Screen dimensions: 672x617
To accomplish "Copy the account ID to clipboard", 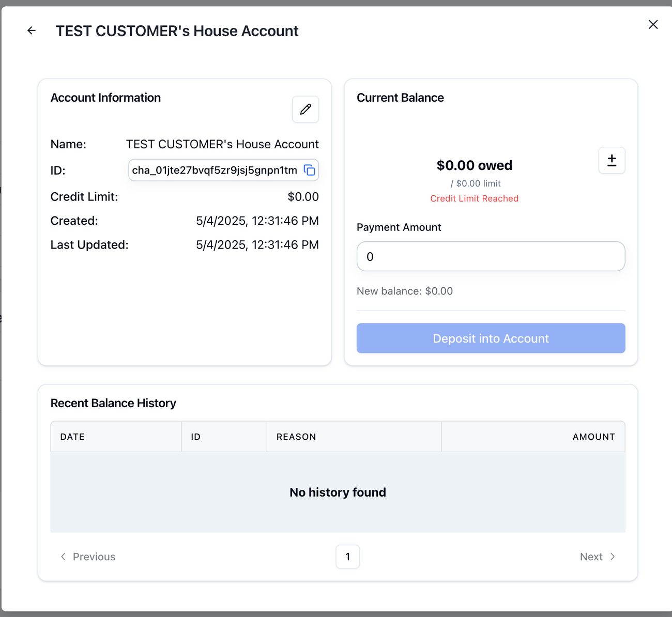I will point(310,171).
